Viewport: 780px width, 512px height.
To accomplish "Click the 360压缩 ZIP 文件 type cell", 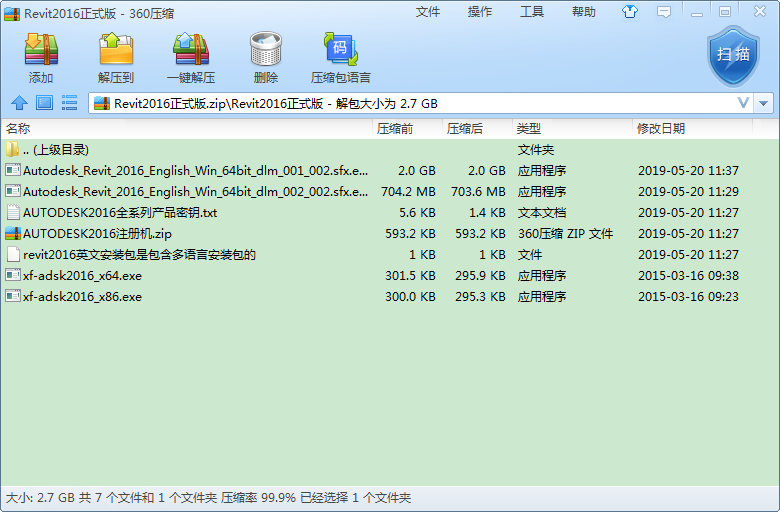I will (x=565, y=233).
